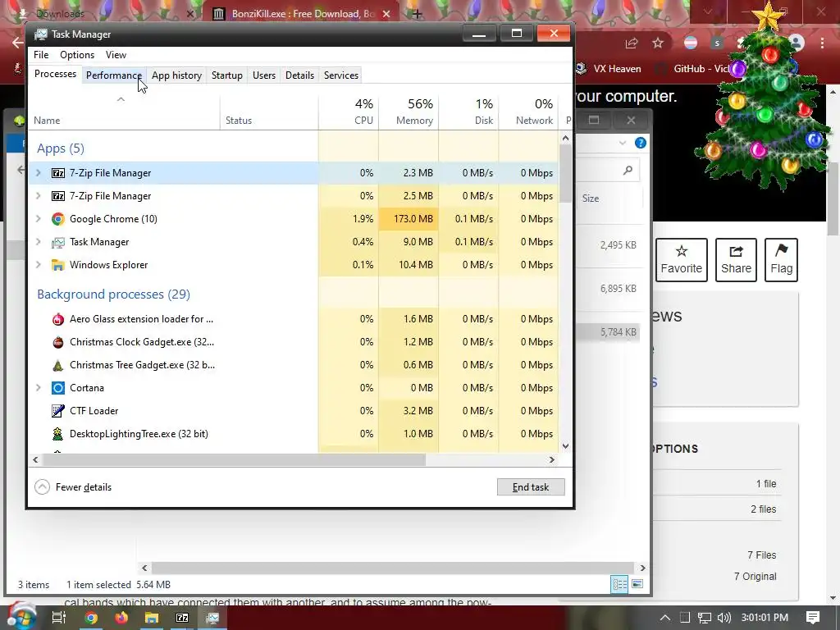840x630 pixels.
Task: Switch to the Services tab
Action: (340, 75)
